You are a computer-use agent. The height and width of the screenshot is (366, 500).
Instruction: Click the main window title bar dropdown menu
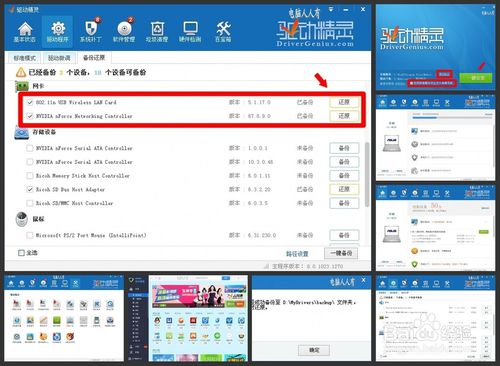[x=331, y=9]
